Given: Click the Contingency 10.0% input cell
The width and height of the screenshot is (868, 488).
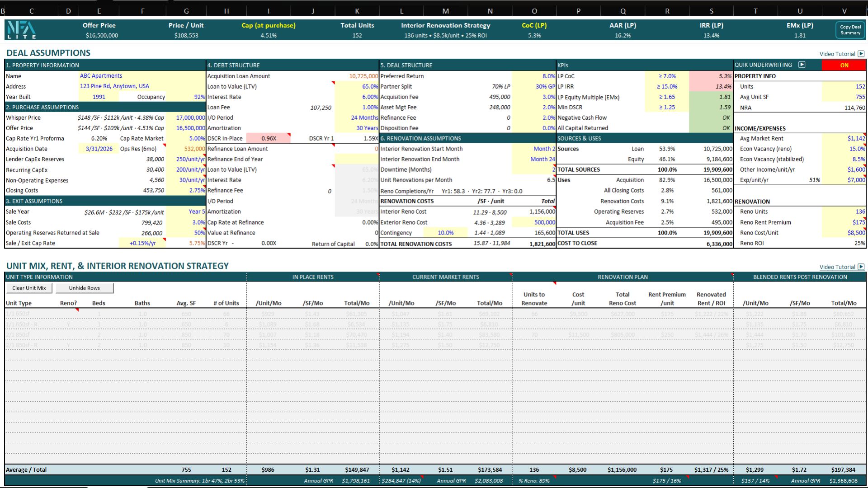Looking at the screenshot, I should click(x=445, y=233).
